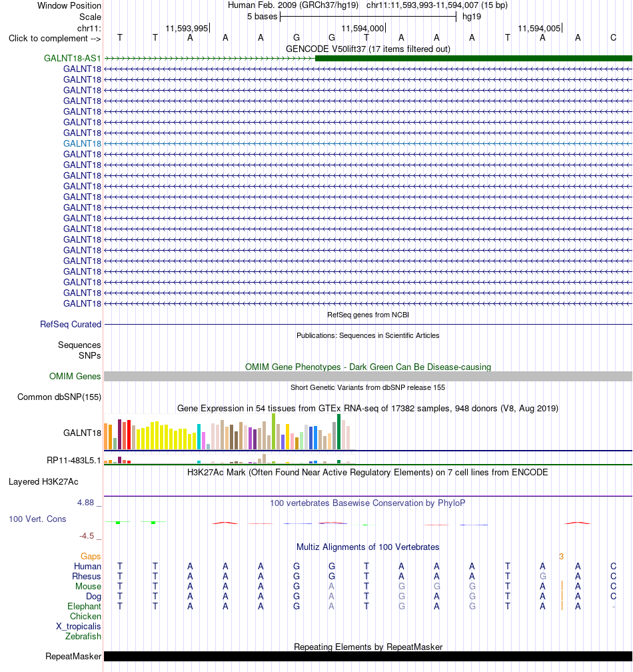Click the GENCODE V50lift37 track title

click(368, 49)
